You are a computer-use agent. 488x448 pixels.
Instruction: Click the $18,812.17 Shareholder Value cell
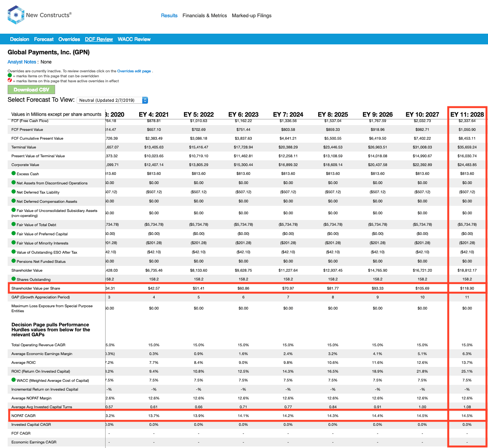point(467,270)
